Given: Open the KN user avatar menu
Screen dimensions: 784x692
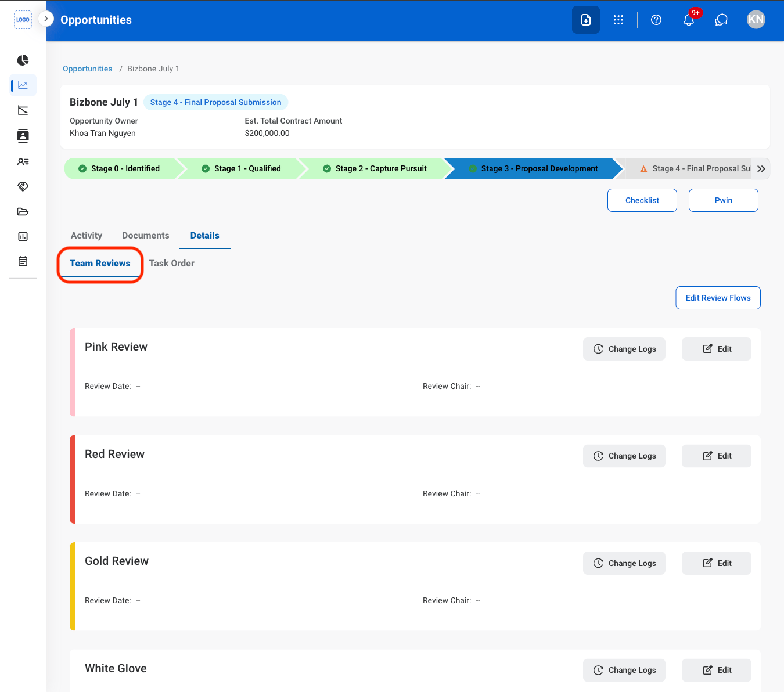Looking at the screenshot, I should coord(756,20).
